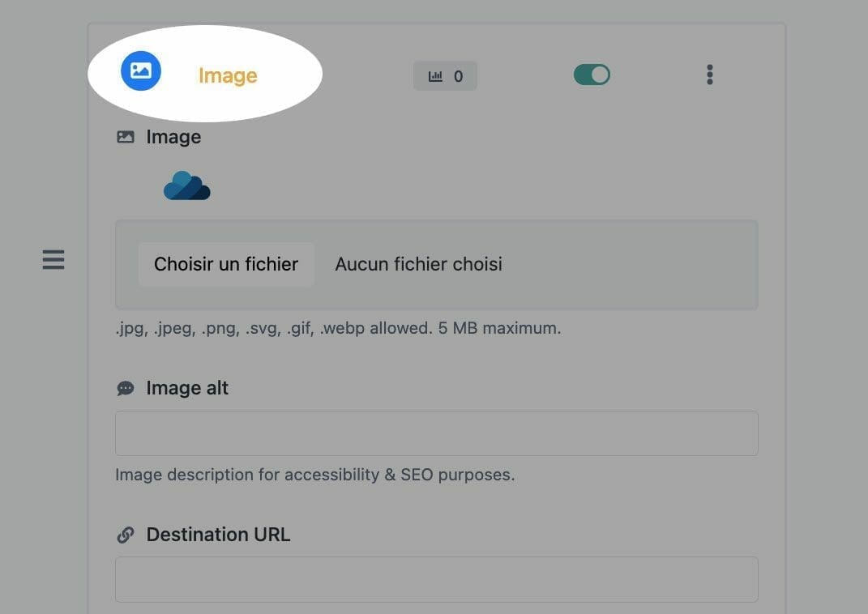Open the three vertical dots options menu
The width and height of the screenshot is (868, 614).
[x=710, y=75]
